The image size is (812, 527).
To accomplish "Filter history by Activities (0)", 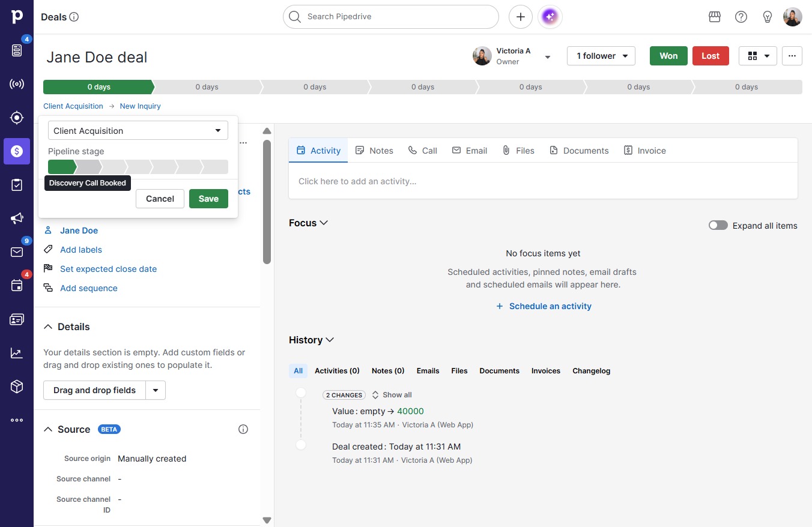I will pyautogui.click(x=338, y=371).
